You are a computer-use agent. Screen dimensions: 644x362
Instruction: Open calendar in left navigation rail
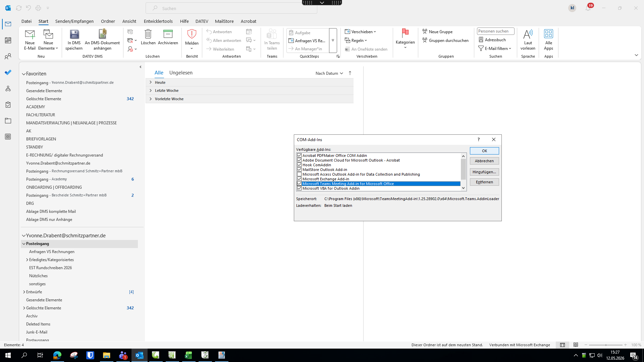(8, 40)
